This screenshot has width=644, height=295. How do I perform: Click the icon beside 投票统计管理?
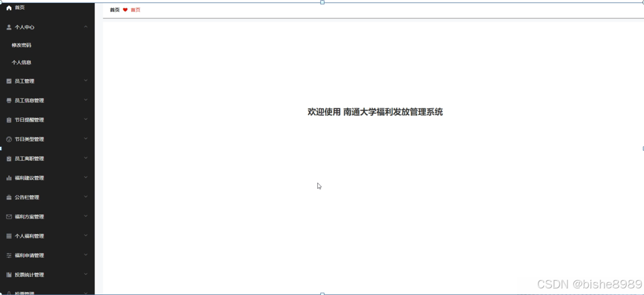[9, 275]
